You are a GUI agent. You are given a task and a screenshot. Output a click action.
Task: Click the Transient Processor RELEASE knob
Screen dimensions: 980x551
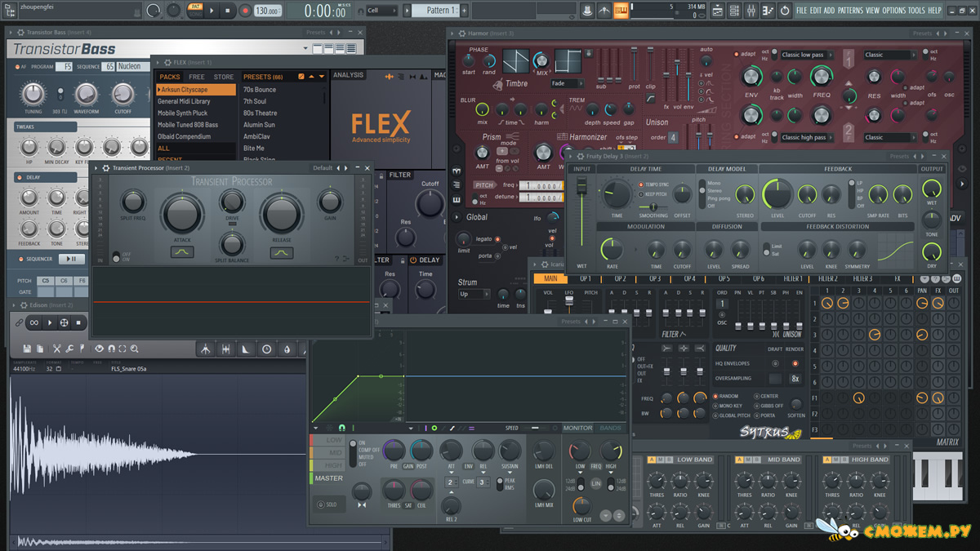(x=281, y=214)
